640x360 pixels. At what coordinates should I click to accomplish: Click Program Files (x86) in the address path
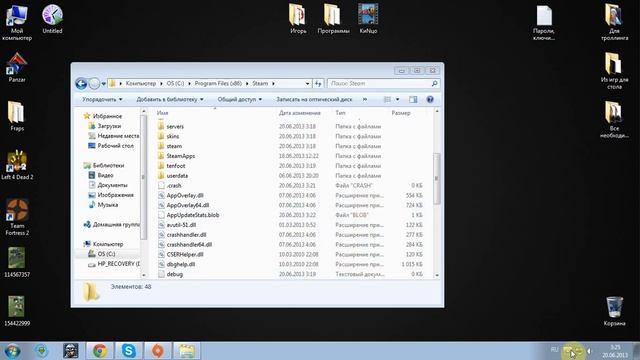(x=218, y=84)
